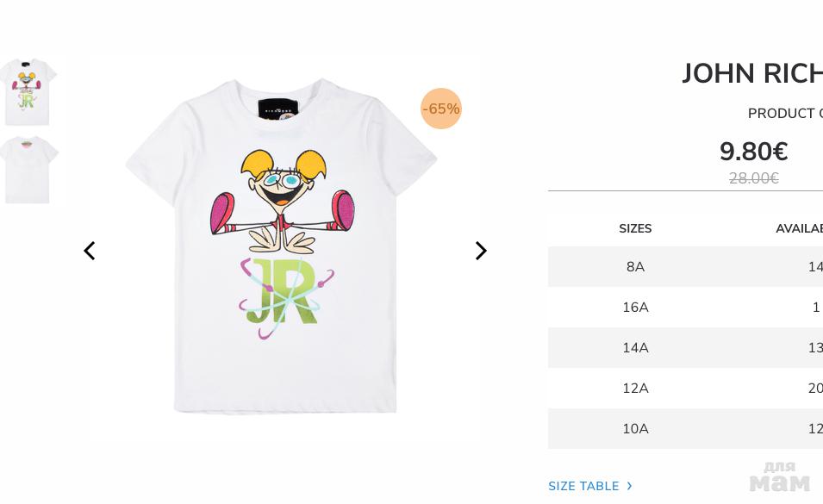Viewport: 823px width, 504px height.
Task: Click the AVAILABLE column header
Action: coord(799,228)
